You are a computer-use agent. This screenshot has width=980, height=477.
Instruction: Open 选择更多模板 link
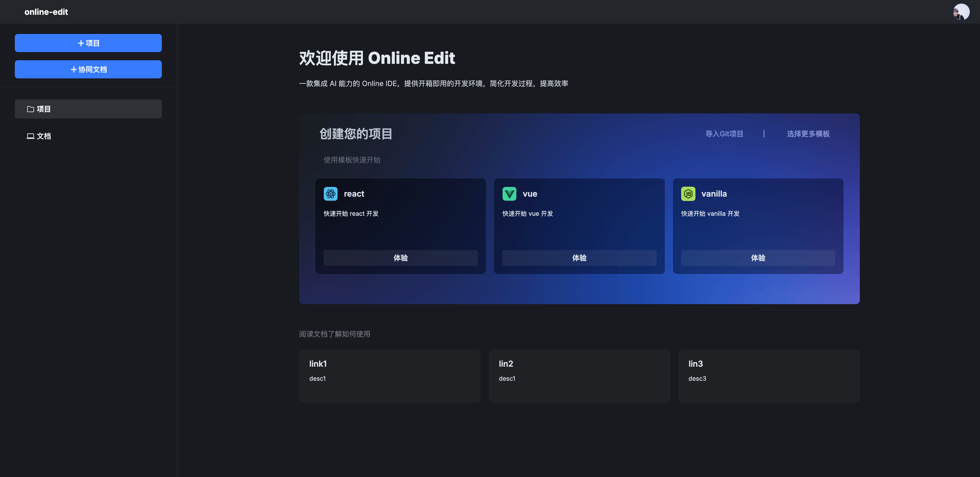(x=808, y=134)
